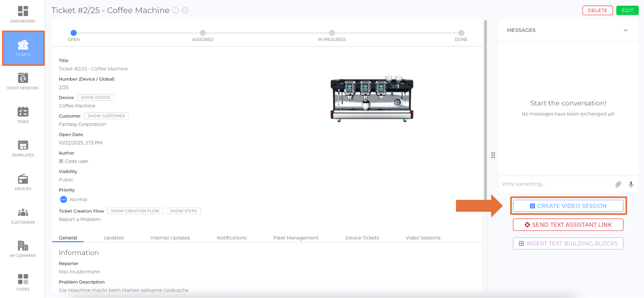Open My Company in the sidebar
Viewport: 644px width, 298px height.
click(23, 249)
